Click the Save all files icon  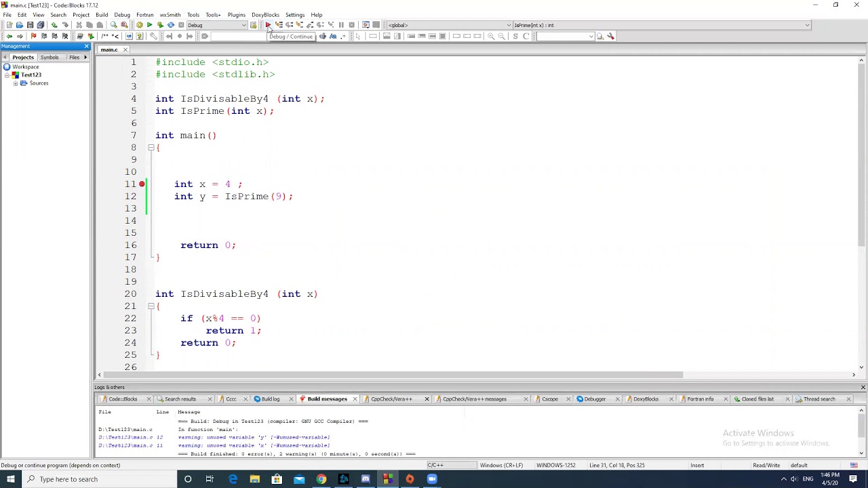(x=41, y=25)
